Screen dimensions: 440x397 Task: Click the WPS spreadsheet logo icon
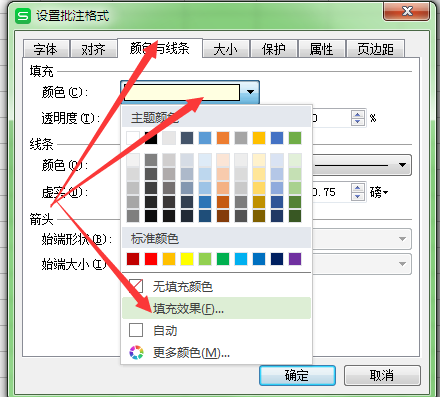[23, 16]
